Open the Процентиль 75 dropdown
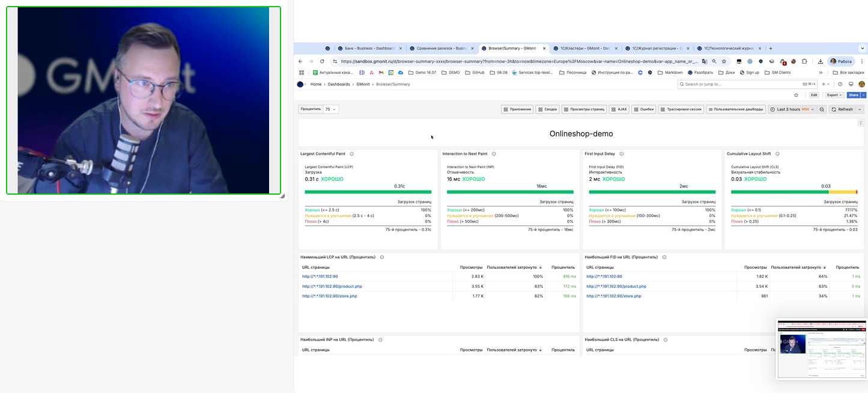Screen dimensions: 868x393 coord(330,109)
